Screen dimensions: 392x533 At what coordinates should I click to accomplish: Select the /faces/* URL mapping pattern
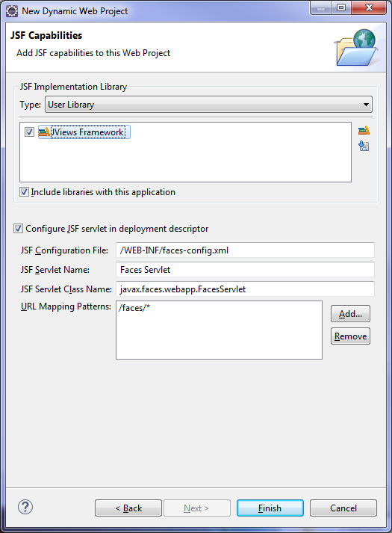pos(134,308)
